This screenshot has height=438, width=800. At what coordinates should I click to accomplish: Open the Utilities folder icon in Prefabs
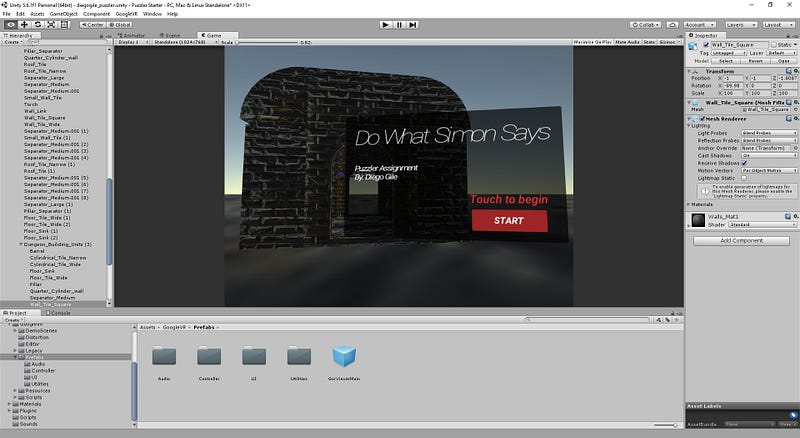point(299,356)
